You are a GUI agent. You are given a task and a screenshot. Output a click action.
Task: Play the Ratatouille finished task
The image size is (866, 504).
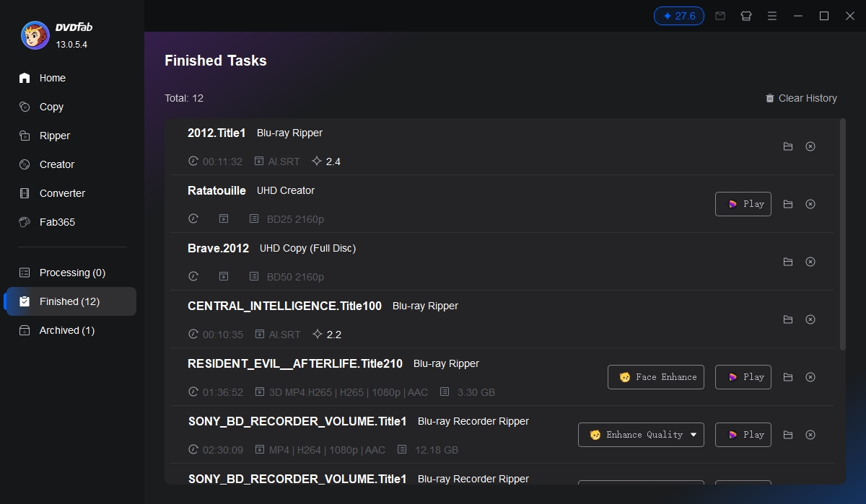coord(743,204)
